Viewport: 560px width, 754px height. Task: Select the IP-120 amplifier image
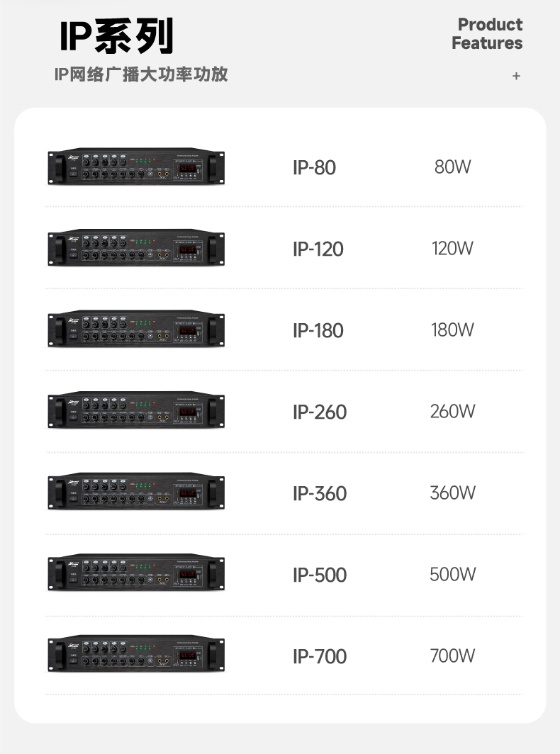pos(136,249)
